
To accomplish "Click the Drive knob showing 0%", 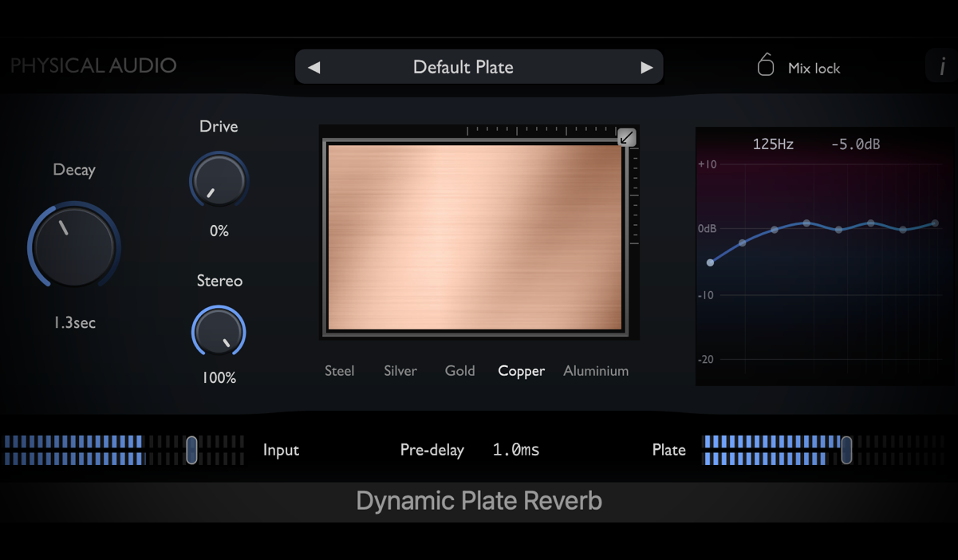I will 219,180.
